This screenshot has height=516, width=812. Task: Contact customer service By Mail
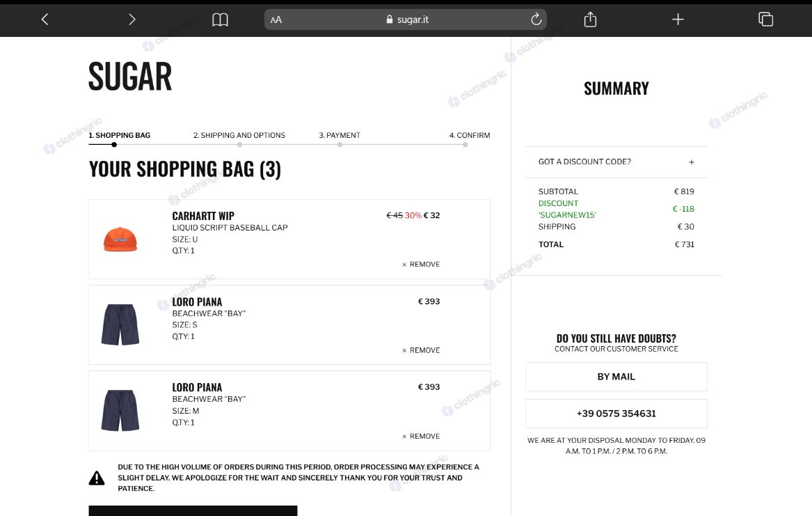tap(616, 377)
